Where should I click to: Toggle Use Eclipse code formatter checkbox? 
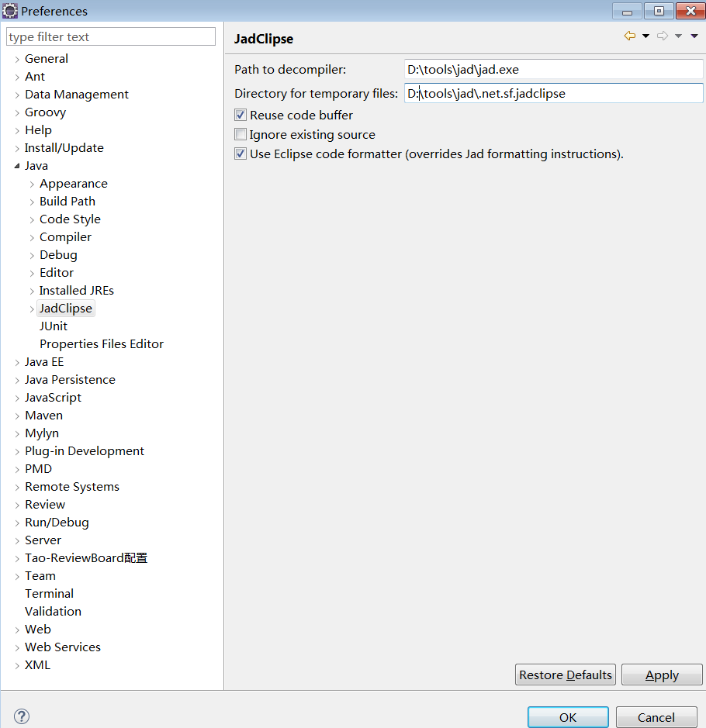pyautogui.click(x=241, y=154)
